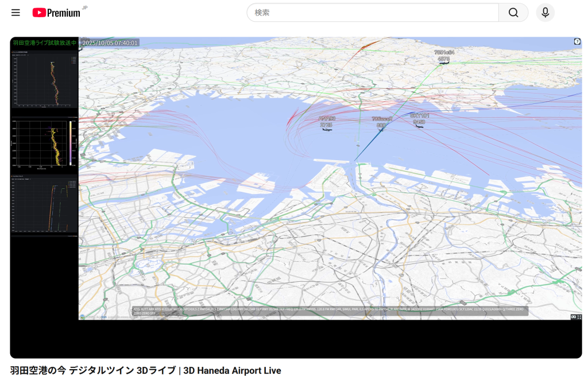Select the SKY101 aircraft on map

point(420,126)
